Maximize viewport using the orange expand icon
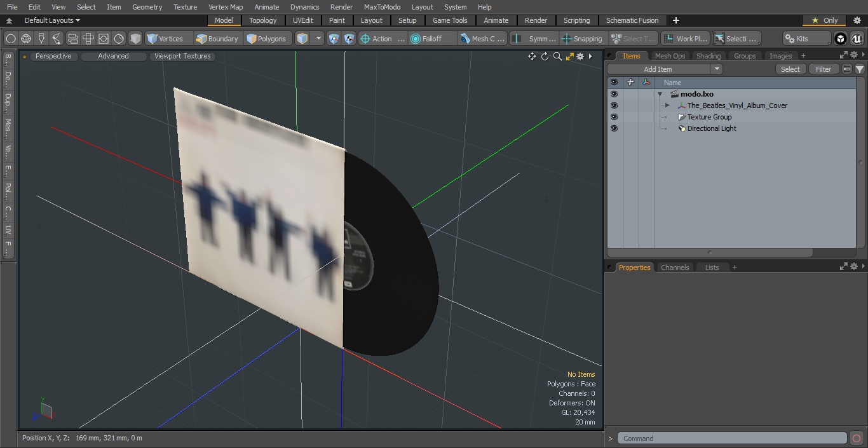Viewport: 868px width, 448px height. point(569,57)
